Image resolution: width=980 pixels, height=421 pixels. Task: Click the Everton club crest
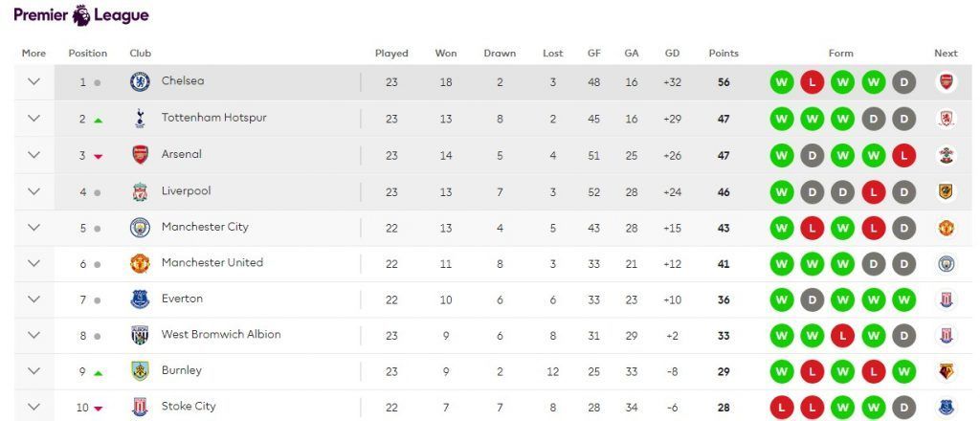click(140, 299)
